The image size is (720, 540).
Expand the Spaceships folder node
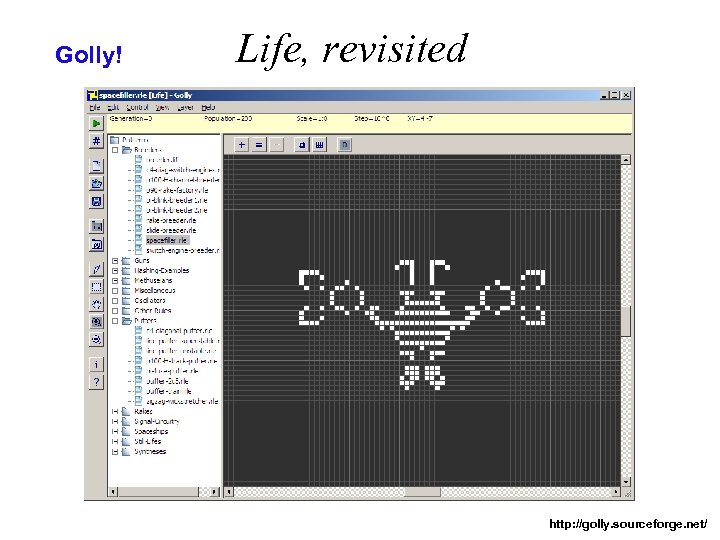pyautogui.click(x=115, y=432)
